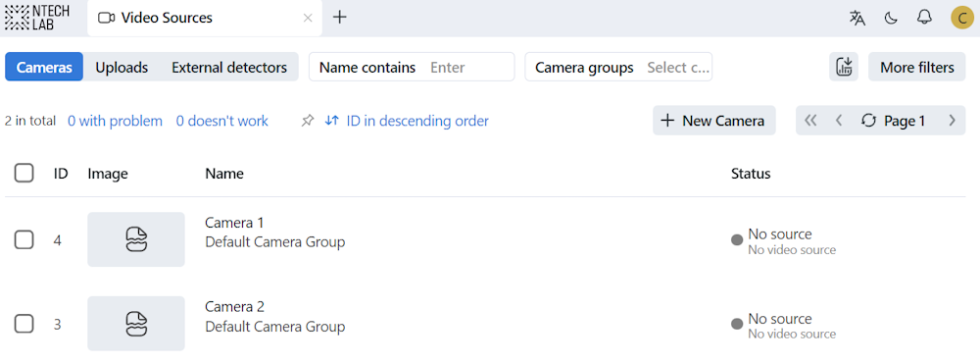Click Default Camera Group under Camera 1
The height and width of the screenshot is (363, 980).
[x=275, y=241]
